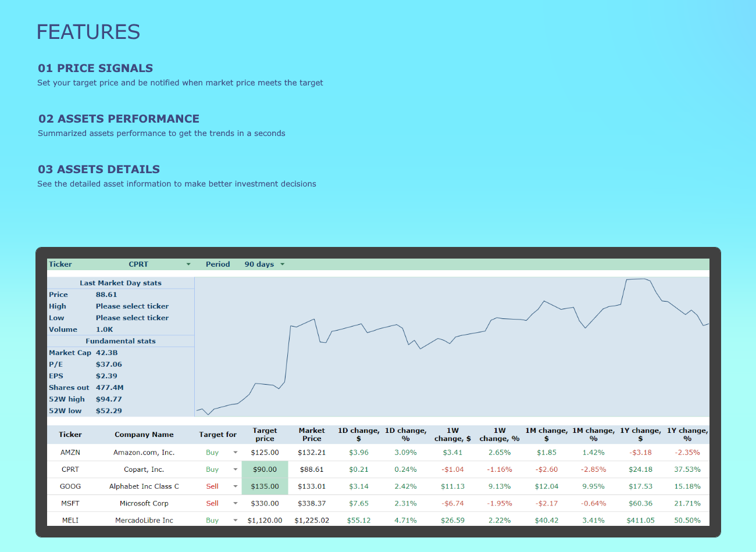Screen dimensions: 756x552
Task: Click the -2.35% yearly change cell
Action: [687, 453]
